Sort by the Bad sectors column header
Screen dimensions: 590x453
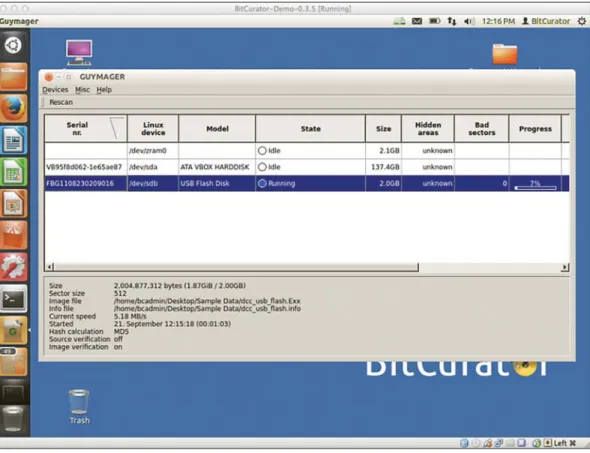[482, 129]
